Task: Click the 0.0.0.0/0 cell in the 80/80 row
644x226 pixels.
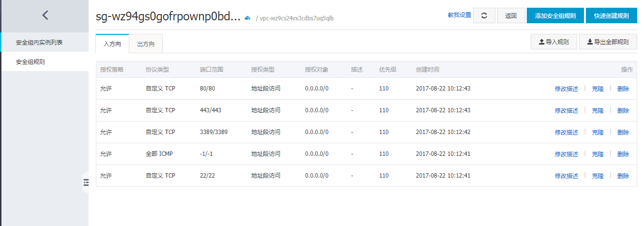Action: click(317, 89)
